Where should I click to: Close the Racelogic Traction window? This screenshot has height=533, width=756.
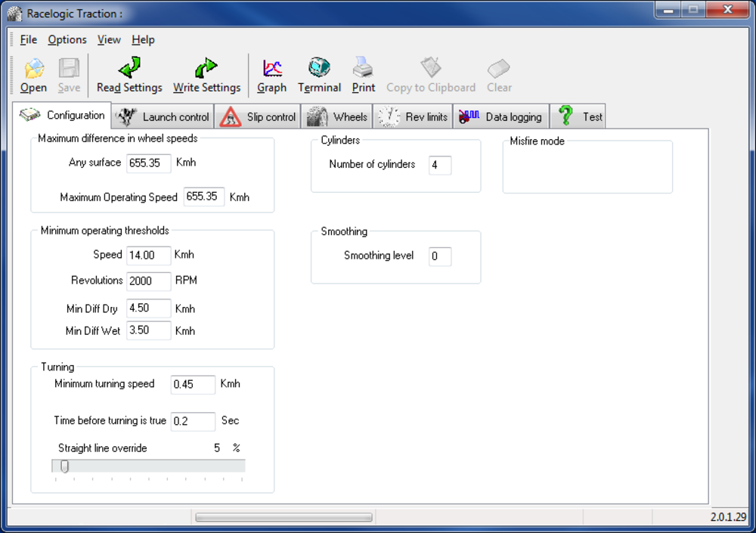tap(728, 10)
